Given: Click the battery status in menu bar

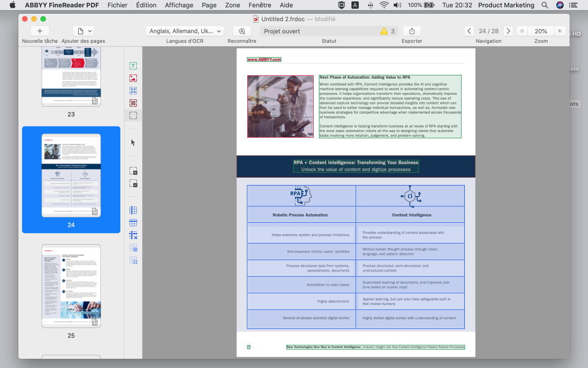Looking at the screenshot, I should pos(421,5).
